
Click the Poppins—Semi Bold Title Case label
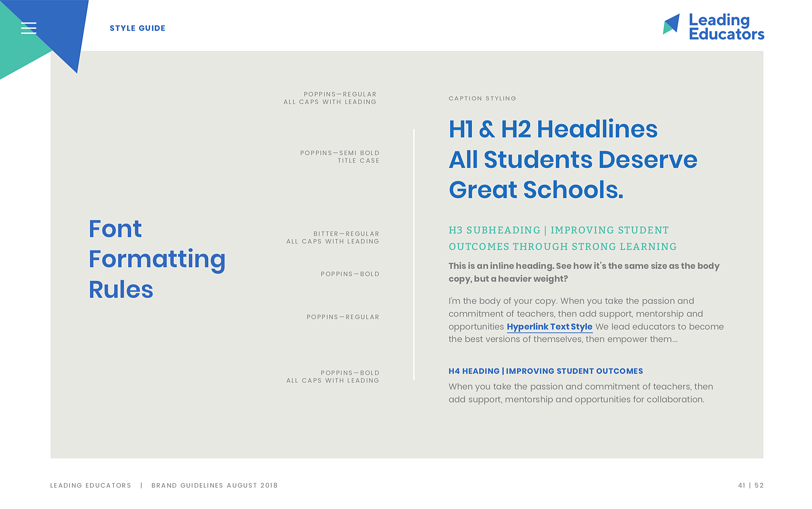340,157
